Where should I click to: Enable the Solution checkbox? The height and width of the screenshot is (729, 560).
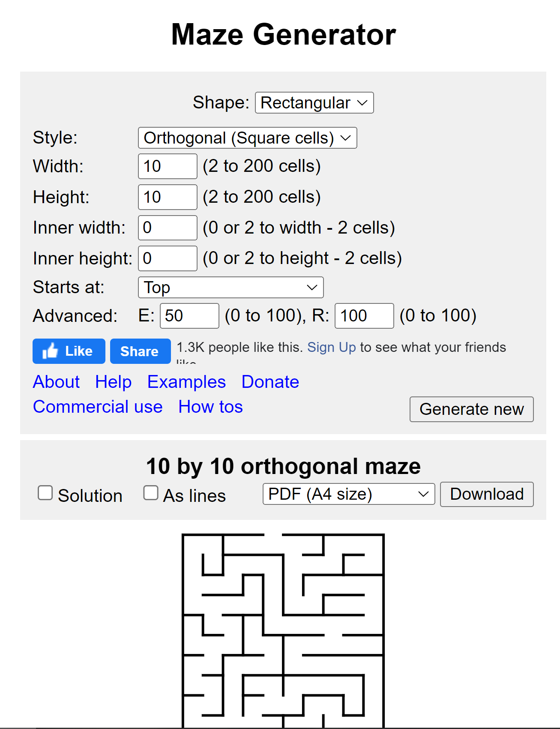pos(45,493)
